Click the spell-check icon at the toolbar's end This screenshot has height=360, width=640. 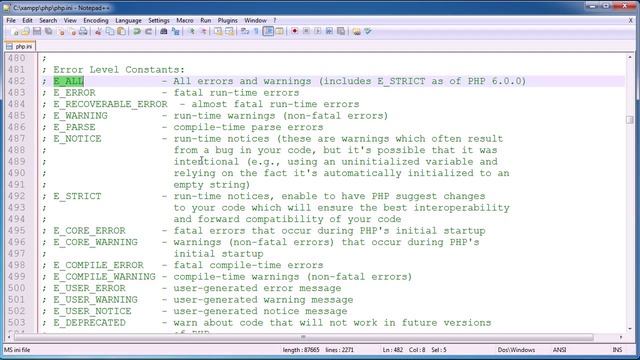[368, 31]
